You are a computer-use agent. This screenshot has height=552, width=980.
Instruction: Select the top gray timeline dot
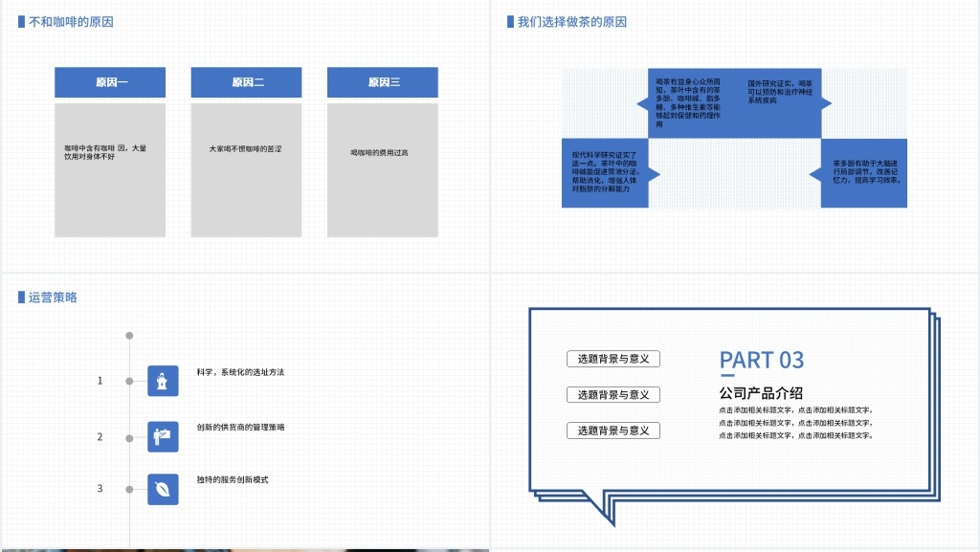[130, 336]
